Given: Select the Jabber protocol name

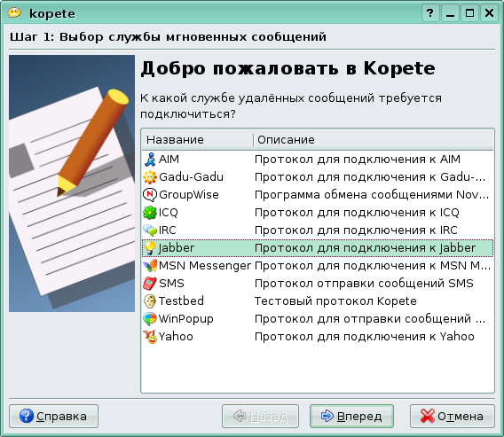Looking at the screenshot, I should click(177, 248).
